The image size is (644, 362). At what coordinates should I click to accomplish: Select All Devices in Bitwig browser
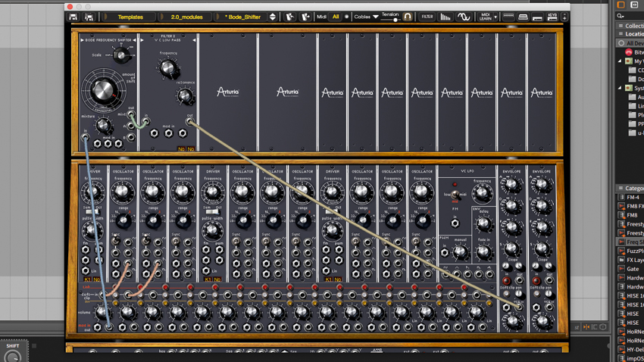[x=630, y=43]
